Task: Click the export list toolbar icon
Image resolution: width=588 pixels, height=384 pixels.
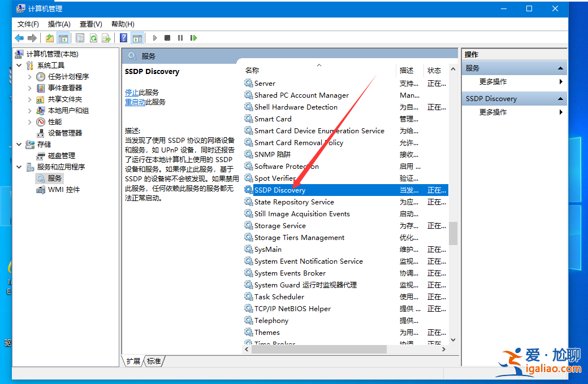Action: 106,38
